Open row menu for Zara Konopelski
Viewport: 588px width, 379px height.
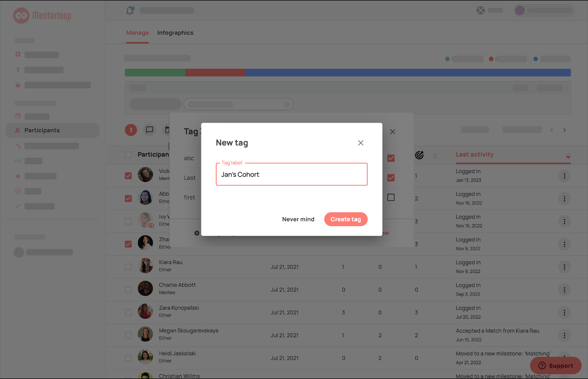click(x=564, y=313)
